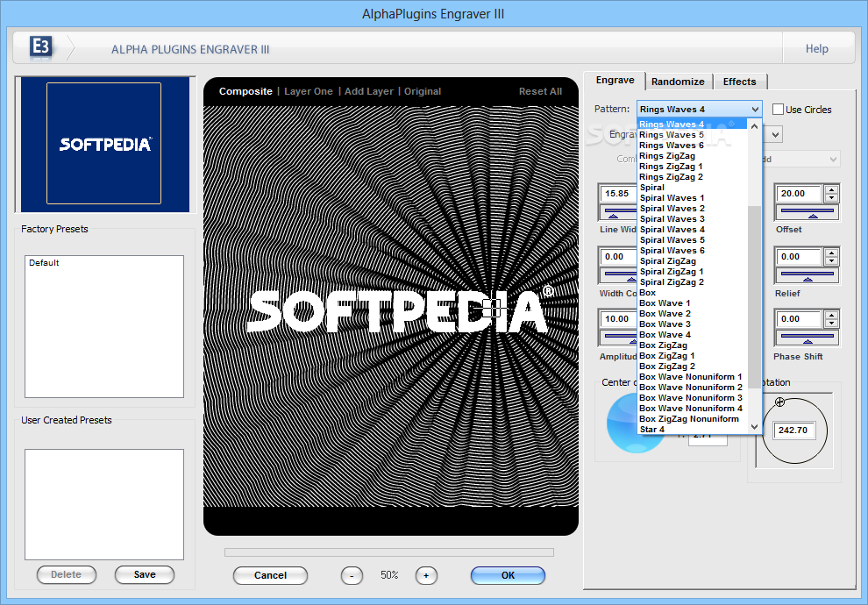This screenshot has width=868, height=605.
Task: Click the Offset value field 20.00
Action: (x=800, y=194)
